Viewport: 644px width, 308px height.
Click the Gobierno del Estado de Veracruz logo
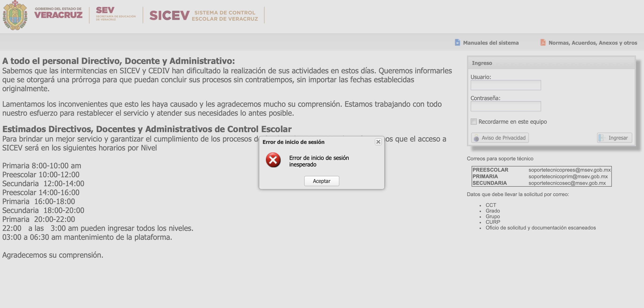[58, 13]
